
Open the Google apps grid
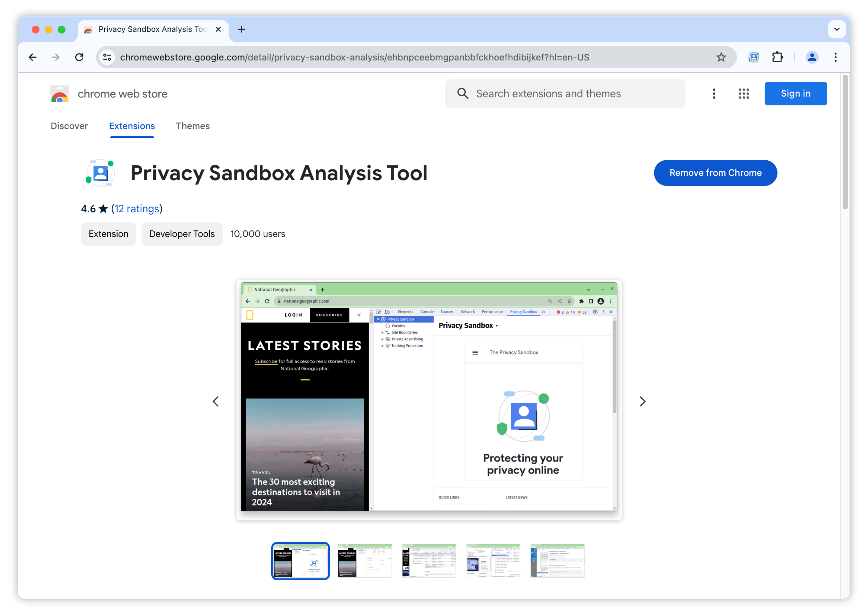[x=744, y=94]
